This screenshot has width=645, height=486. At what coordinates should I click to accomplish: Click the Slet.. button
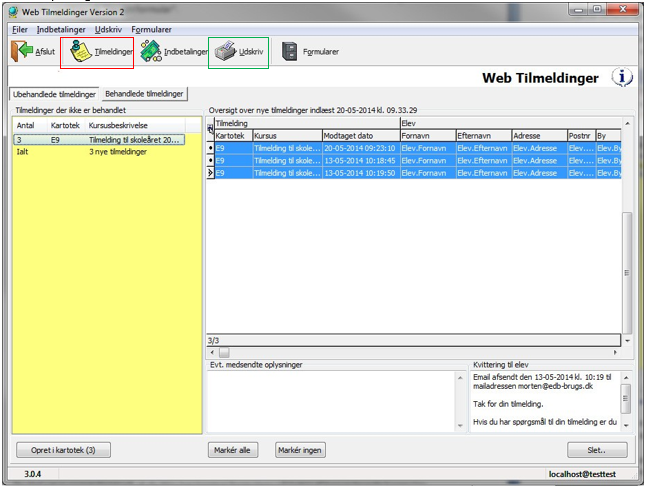[597, 450]
